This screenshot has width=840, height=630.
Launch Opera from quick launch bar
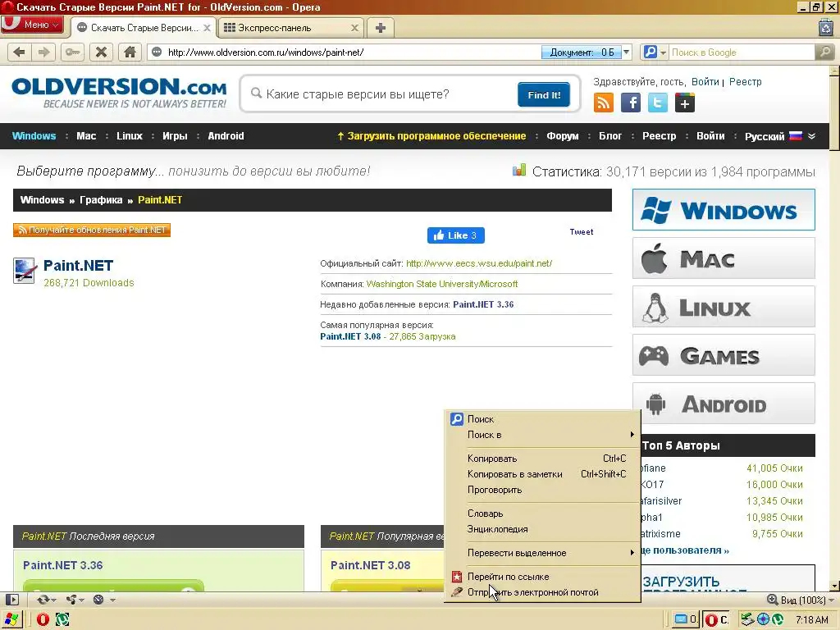coord(43,620)
